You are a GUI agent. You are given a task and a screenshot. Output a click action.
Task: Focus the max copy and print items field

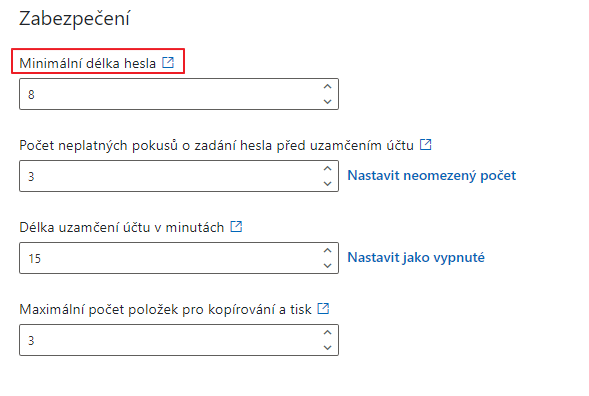(179, 340)
